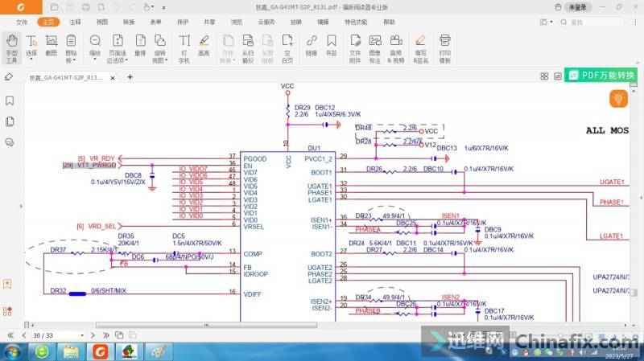
Task: Open the Windows Start menu
Action: pos(11,352)
